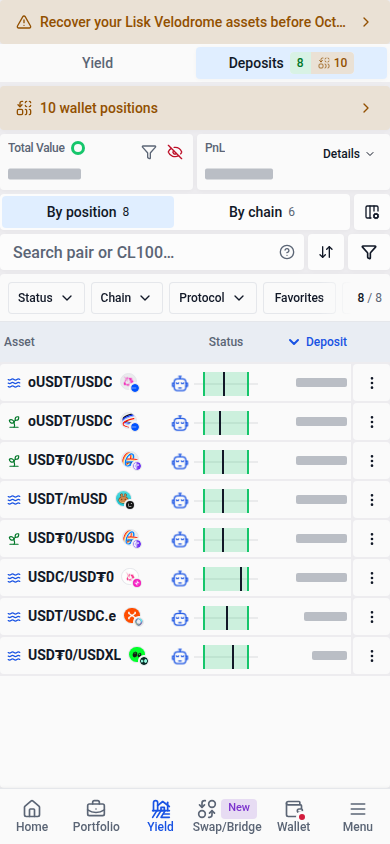Toggle the Favorites filter
Image resolution: width=390 pixels, height=844 pixels.
pos(299,298)
